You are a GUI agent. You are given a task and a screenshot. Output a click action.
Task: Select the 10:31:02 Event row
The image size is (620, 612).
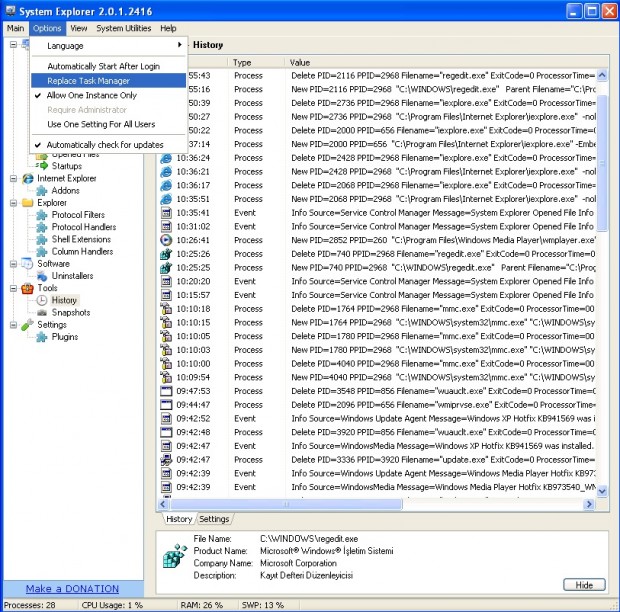pyautogui.click(x=378, y=227)
